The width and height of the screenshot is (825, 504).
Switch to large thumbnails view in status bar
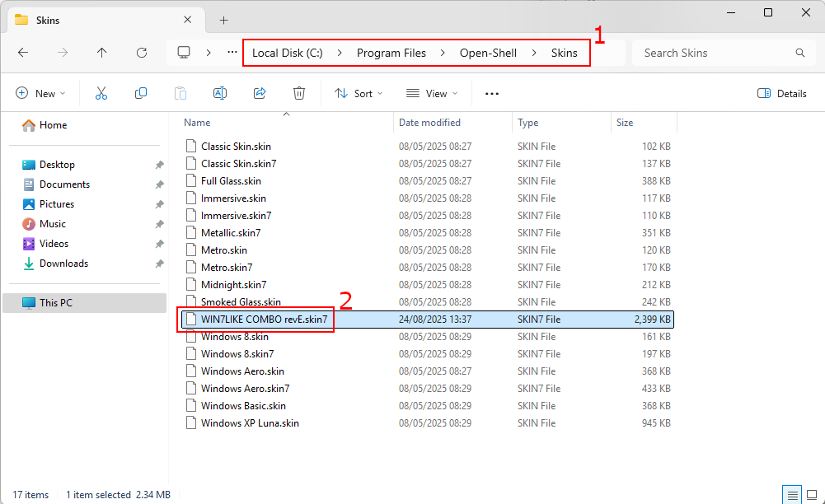click(x=812, y=495)
